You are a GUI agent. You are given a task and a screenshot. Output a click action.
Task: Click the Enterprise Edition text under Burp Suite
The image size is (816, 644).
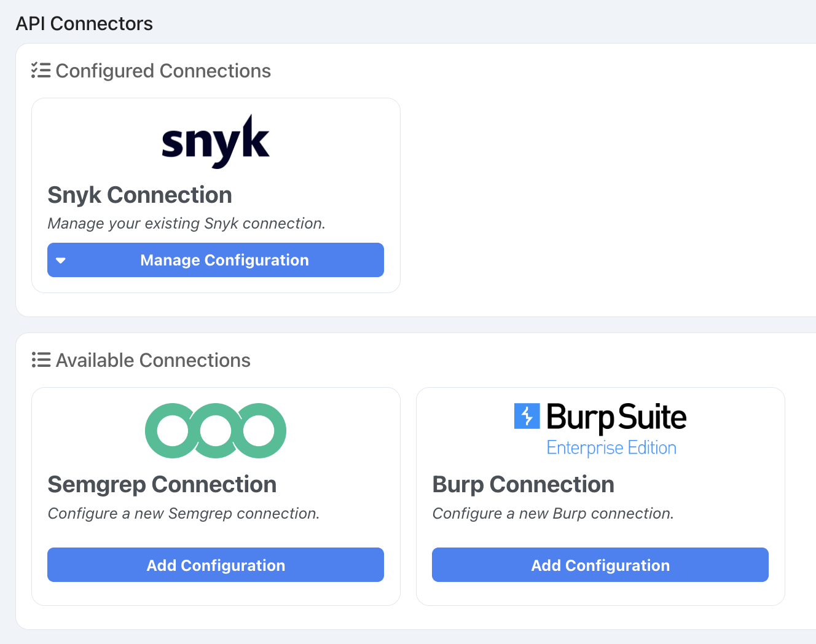pyautogui.click(x=611, y=448)
